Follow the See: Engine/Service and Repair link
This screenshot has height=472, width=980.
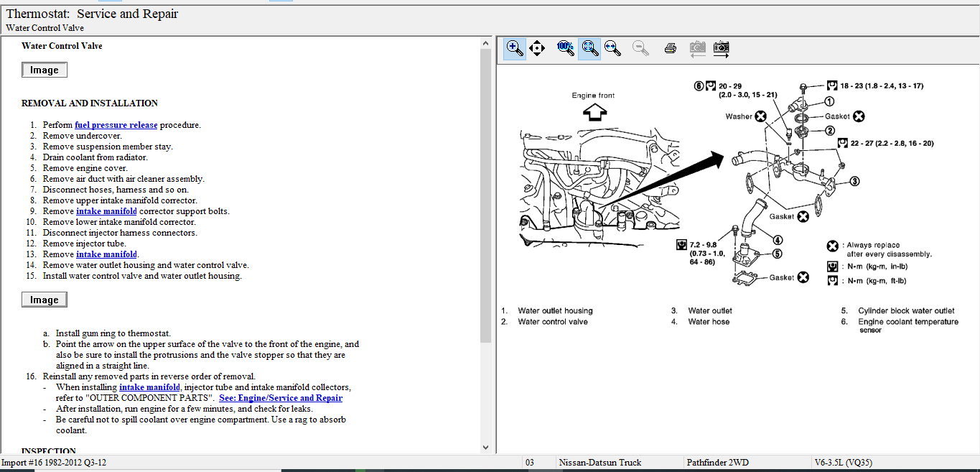[x=281, y=398]
